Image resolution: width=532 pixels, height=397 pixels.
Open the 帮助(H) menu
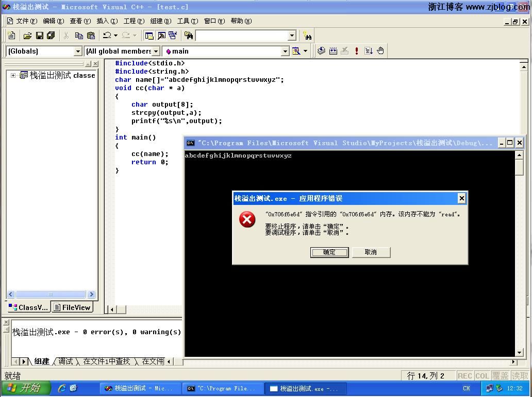pyautogui.click(x=241, y=21)
